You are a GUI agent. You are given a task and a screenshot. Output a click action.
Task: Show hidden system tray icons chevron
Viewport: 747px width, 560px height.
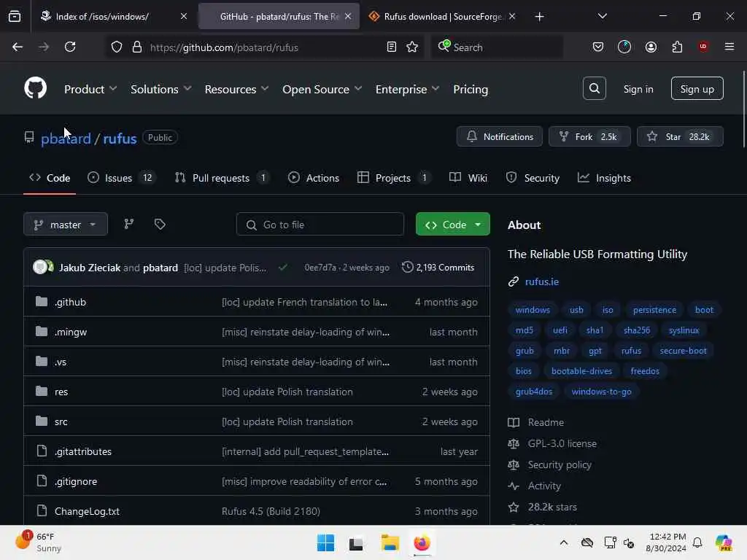[x=564, y=542]
